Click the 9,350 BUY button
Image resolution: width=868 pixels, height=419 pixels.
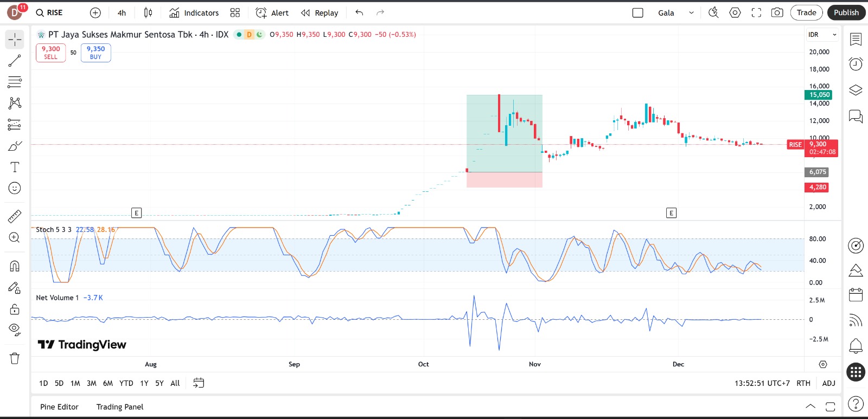click(95, 53)
